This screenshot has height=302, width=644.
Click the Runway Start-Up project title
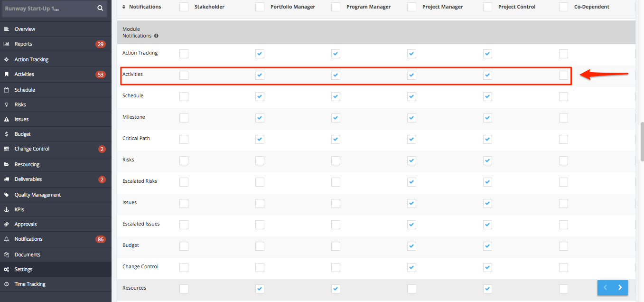[32, 8]
